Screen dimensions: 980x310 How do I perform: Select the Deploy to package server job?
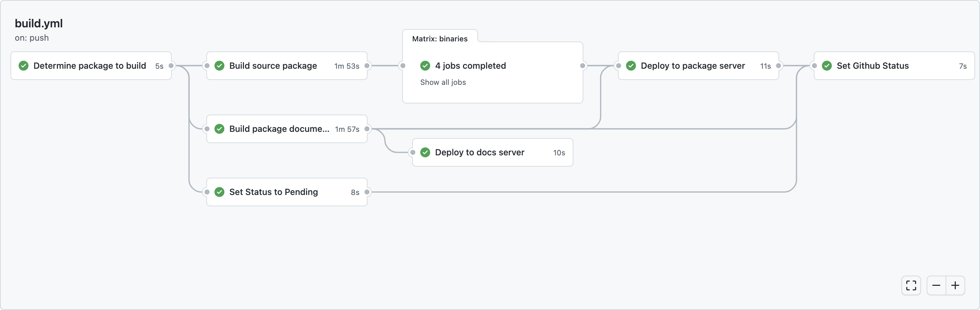coord(693,66)
